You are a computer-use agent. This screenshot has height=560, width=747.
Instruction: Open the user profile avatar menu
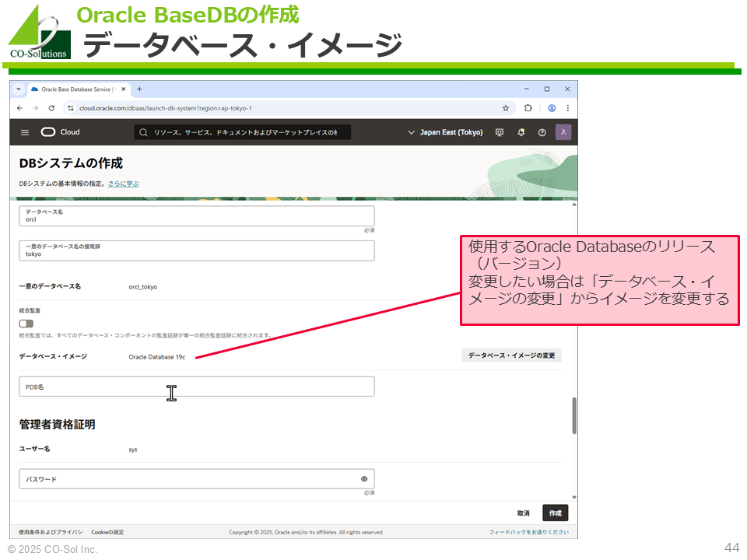point(563,132)
